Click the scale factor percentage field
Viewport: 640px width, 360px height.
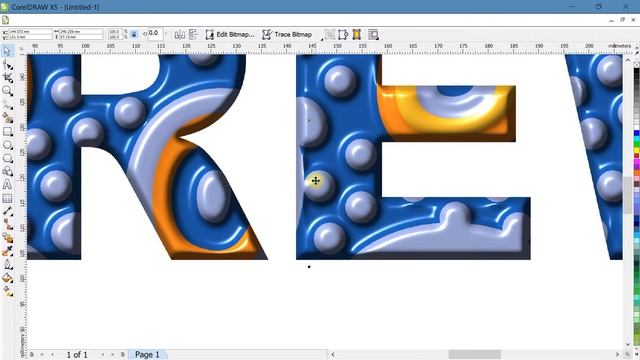pyautogui.click(x=116, y=31)
